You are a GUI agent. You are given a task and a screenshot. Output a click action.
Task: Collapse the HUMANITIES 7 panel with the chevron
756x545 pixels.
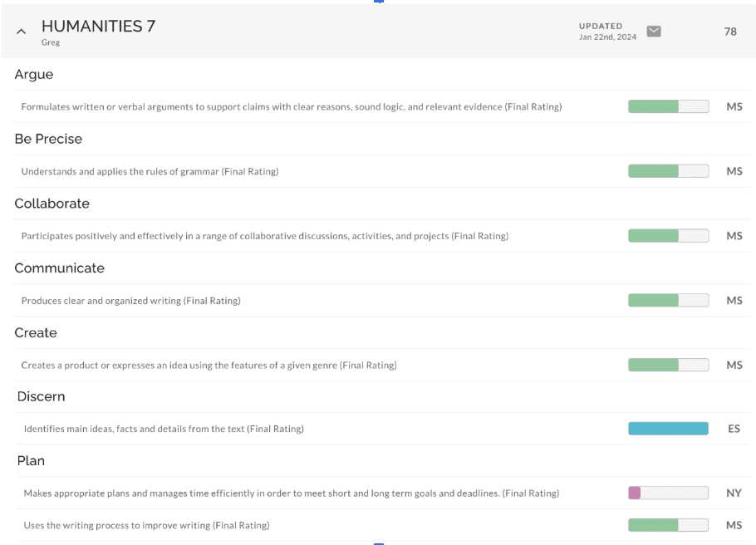coord(20,31)
